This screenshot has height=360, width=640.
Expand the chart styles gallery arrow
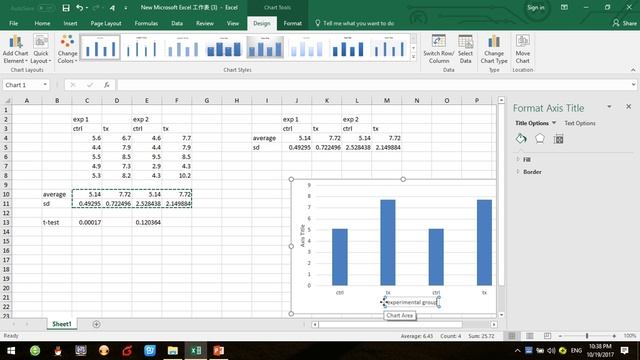pyautogui.click(x=413, y=57)
